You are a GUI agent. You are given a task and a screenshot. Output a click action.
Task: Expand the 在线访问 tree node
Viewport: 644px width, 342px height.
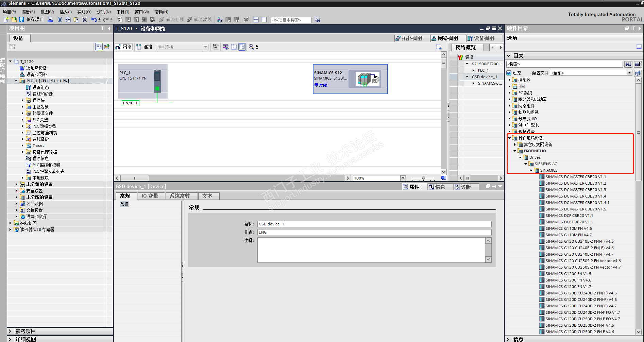pos(10,223)
